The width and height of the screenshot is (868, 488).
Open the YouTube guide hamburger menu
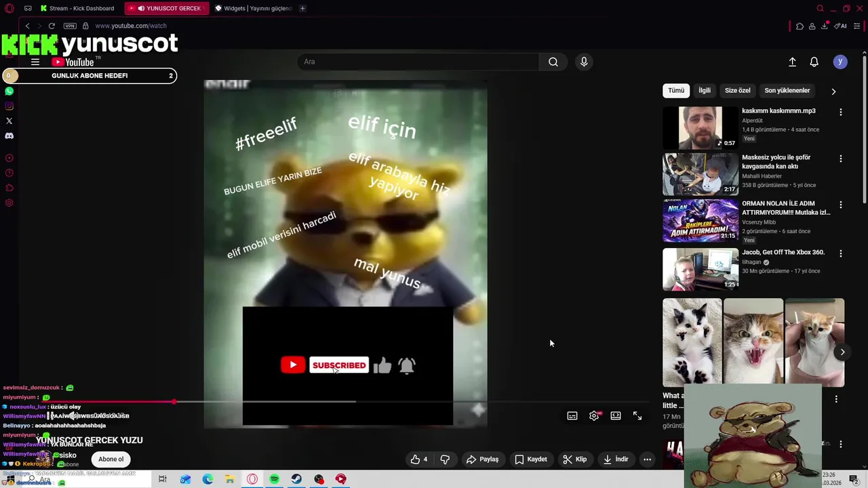click(x=35, y=62)
